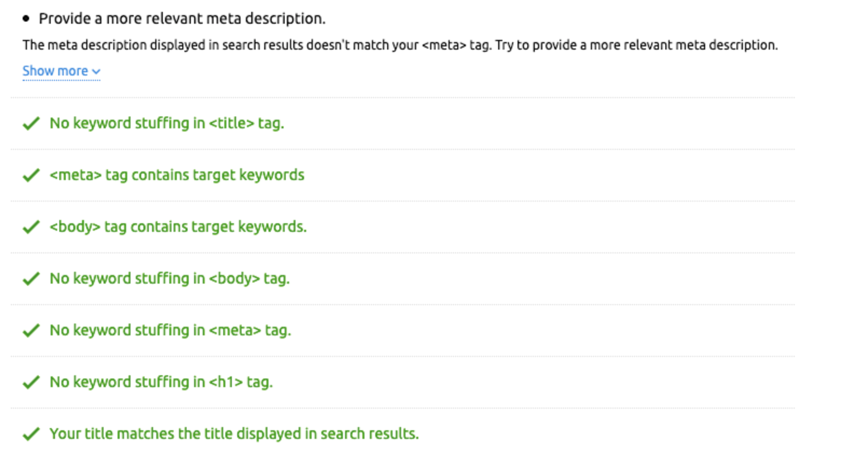Image resolution: width=868 pixels, height=468 pixels.
Task: Select the '<meta> tag contains target keywords' text
Action: [x=177, y=175]
